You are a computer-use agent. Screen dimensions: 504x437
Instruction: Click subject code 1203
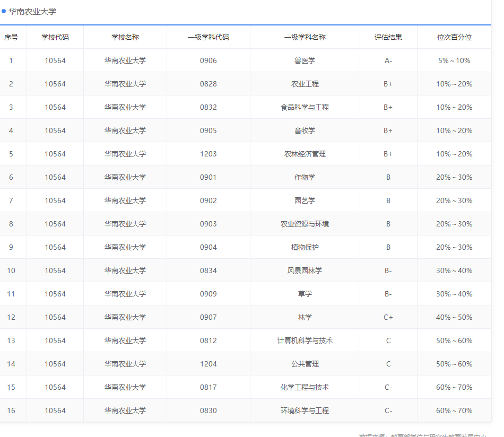coord(208,154)
